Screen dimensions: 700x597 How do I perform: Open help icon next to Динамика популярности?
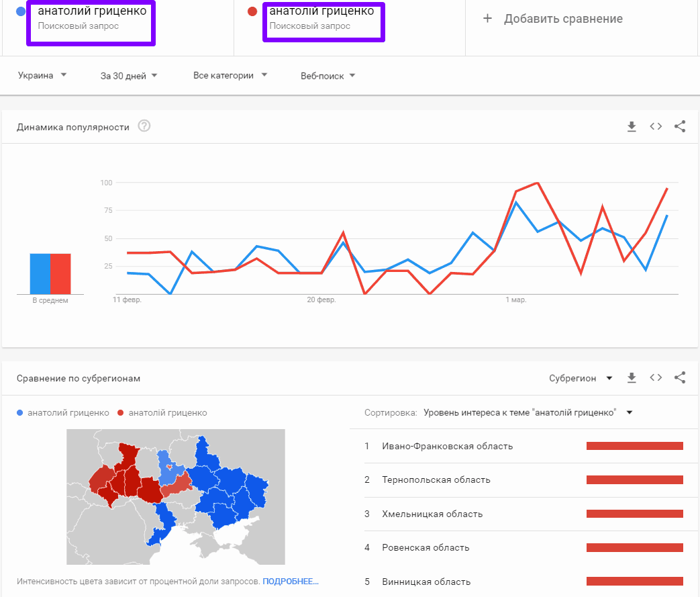pos(144,126)
